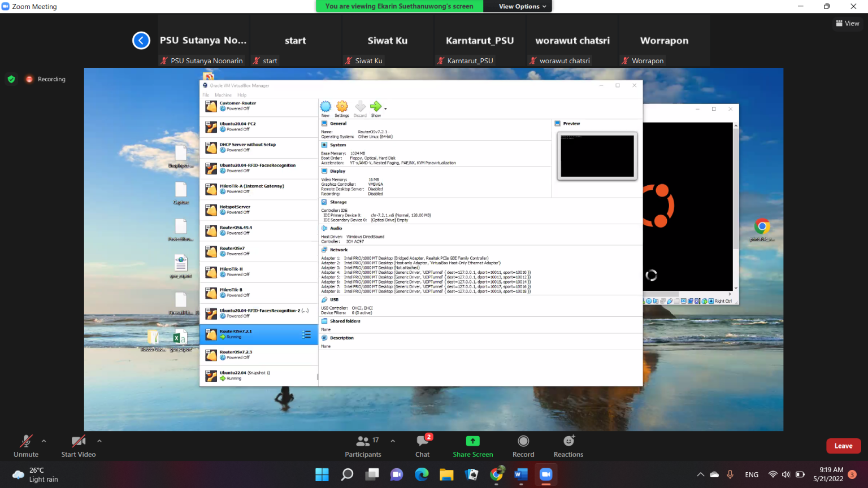Show hidden icons in system tray
This screenshot has width=868, height=488.
click(x=700, y=474)
